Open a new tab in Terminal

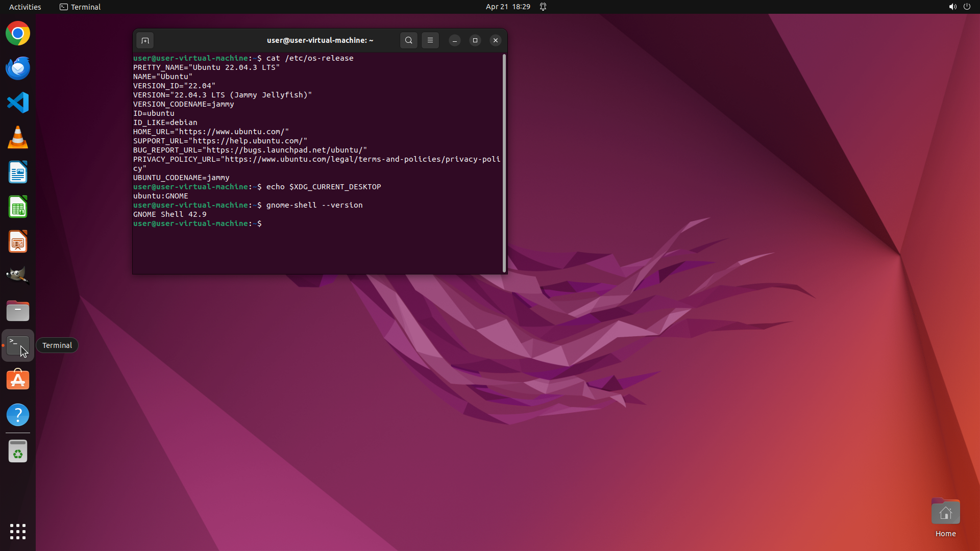pyautogui.click(x=145, y=40)
